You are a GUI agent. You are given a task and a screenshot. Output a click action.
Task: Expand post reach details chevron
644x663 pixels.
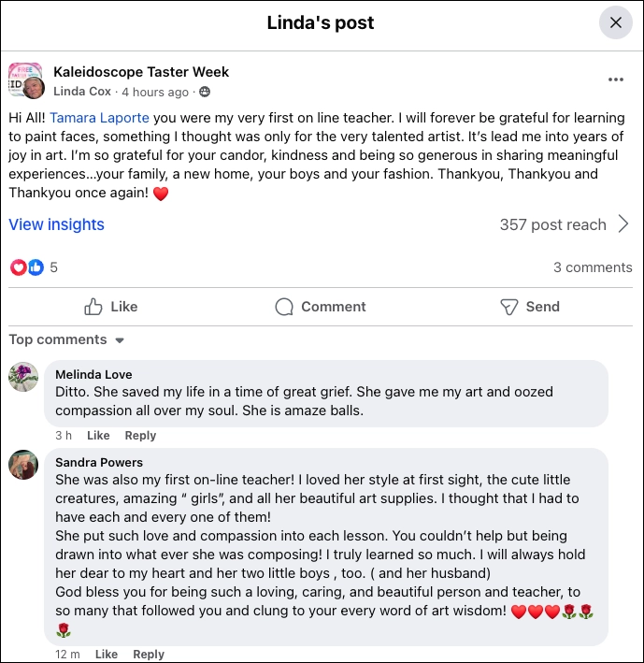point(623,224)
